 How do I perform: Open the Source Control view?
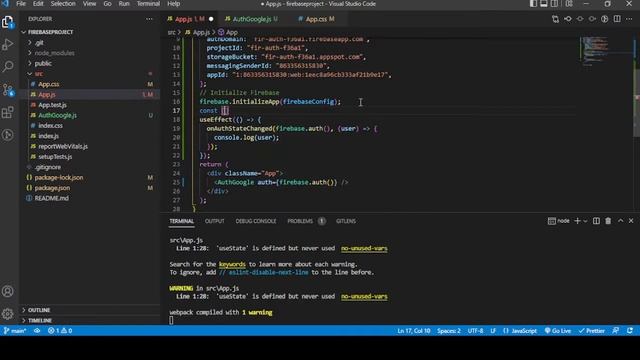tap(7, 89)
